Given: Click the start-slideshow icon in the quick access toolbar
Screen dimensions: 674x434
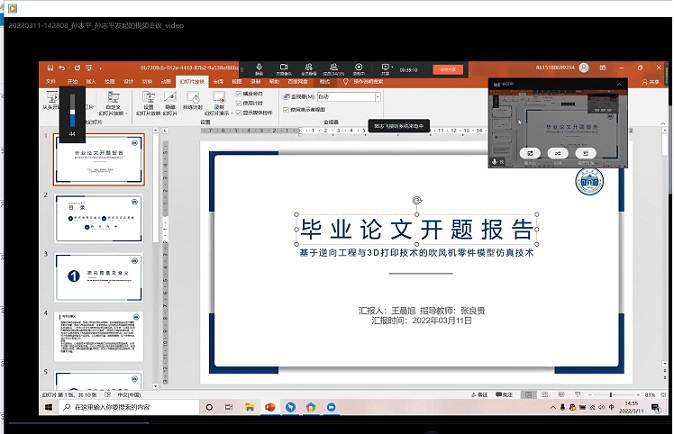Looking at the screenshot, I should 89,68.
